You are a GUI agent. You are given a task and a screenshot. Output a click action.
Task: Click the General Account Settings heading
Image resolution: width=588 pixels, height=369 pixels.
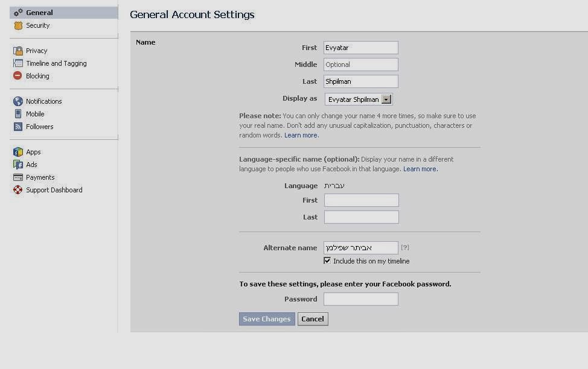click(x=192, y=14)
